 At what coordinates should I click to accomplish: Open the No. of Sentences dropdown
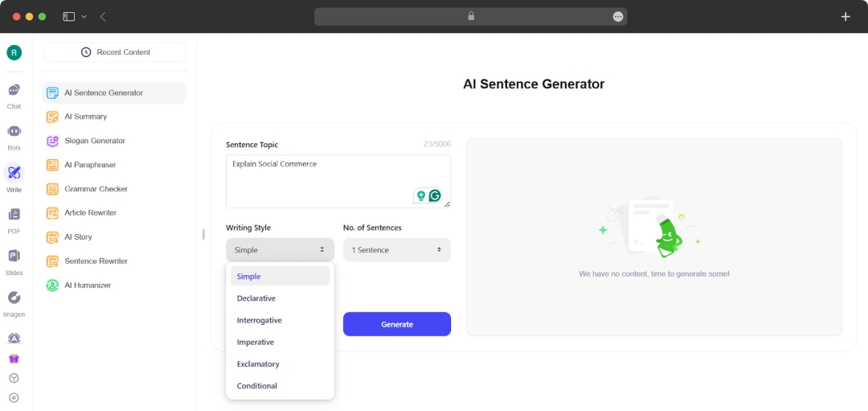coord(397,250)
